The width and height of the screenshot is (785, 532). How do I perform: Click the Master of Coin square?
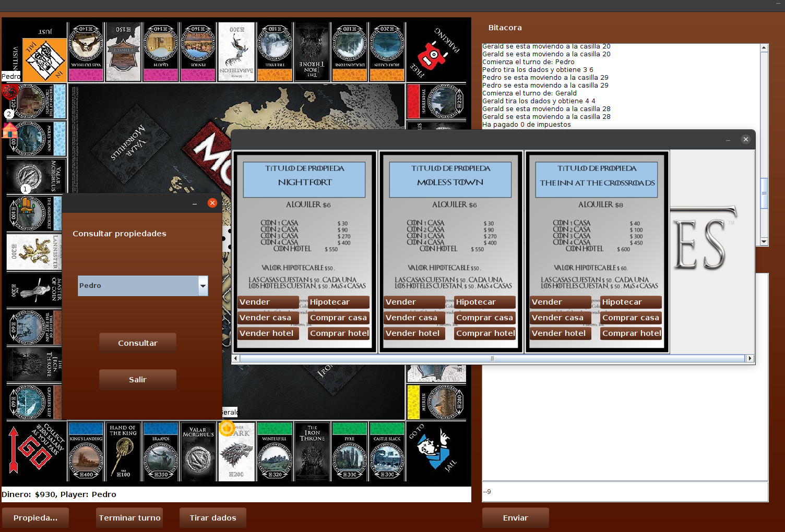coord(34,289)
